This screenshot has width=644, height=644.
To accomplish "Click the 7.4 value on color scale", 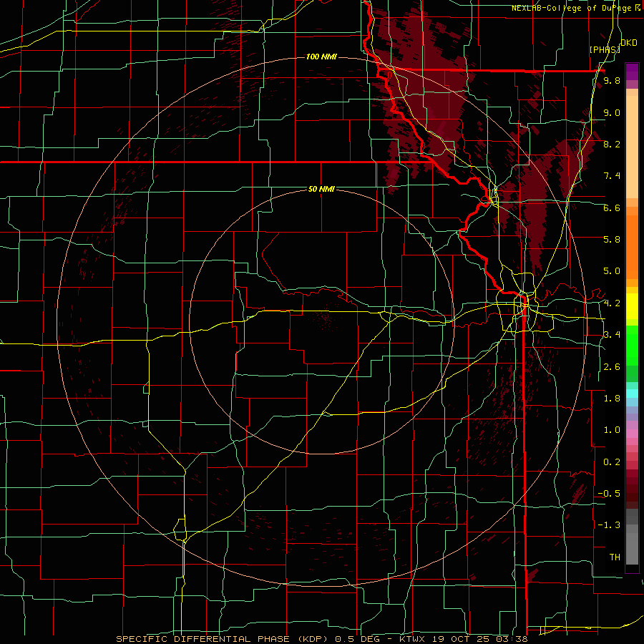I will click(x=612, y=176).
